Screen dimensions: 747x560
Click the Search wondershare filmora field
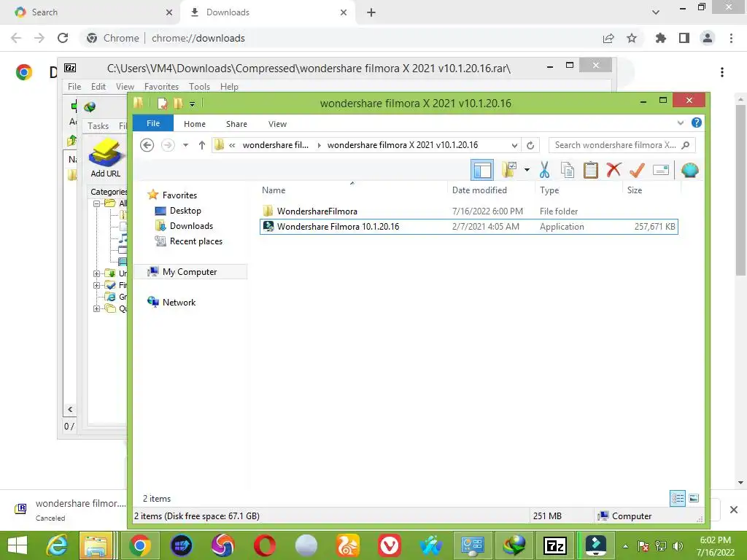click(x=622, y=145)
